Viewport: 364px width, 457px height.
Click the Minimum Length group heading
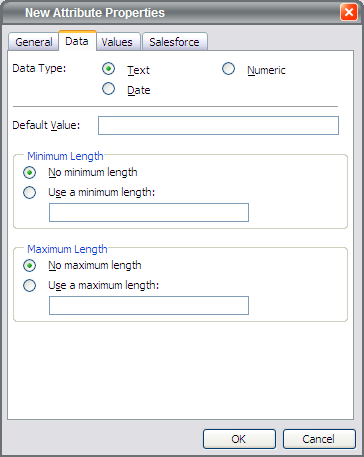[65, 156]
